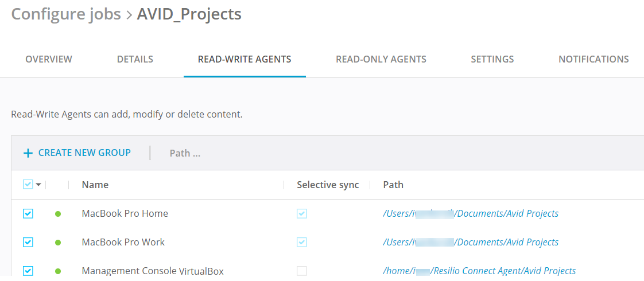This screenshot has width=644, height=281.
Task: Open the Settings tab
Action: pos(492,59)
